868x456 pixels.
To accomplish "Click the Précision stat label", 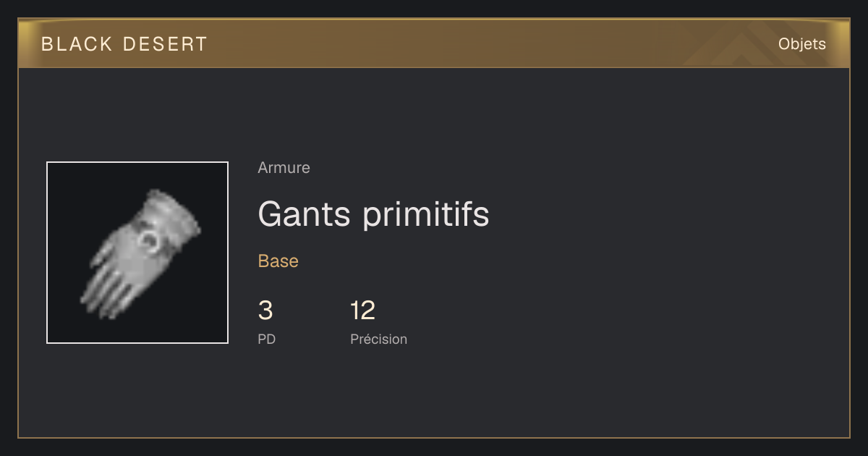I will pos(379,339).
